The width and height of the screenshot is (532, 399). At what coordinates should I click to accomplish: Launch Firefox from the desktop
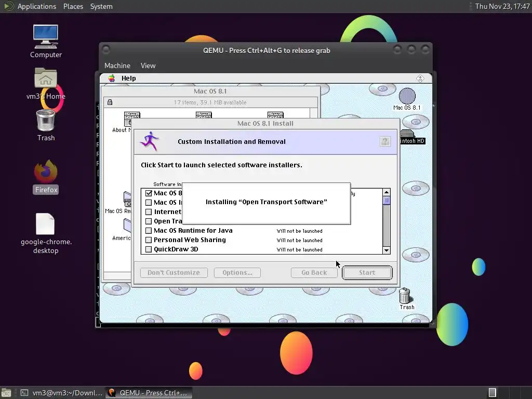pyautogui.click(x=46, y=171)
